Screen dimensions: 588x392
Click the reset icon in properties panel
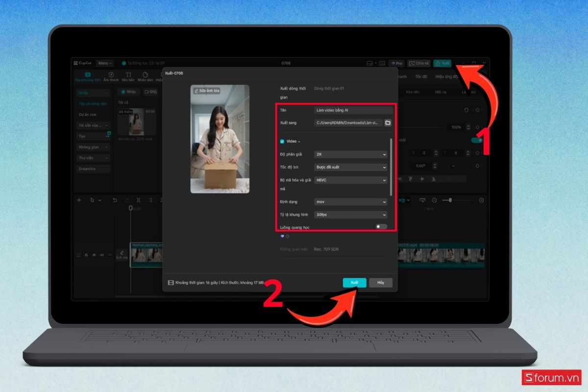click(466, 110)
